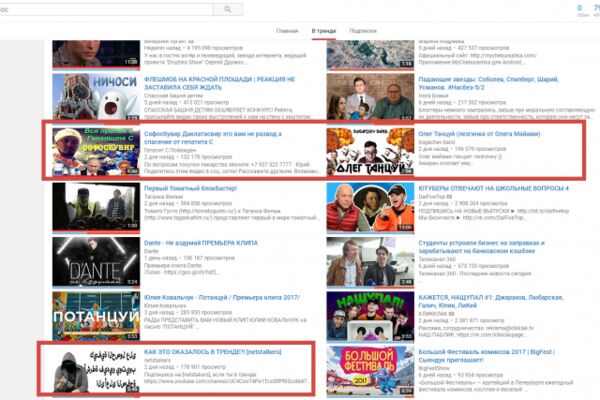Image resolution: width=600 pixels, height=400 pixels.
Task: Visit the DaiFiveTop channel
Action: (x=434, y=196)
